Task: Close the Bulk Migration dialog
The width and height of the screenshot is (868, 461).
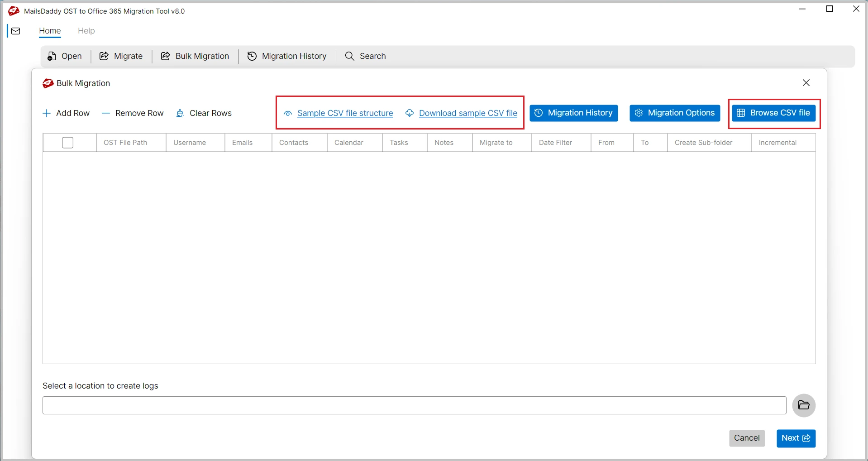Action: point(806,83)
